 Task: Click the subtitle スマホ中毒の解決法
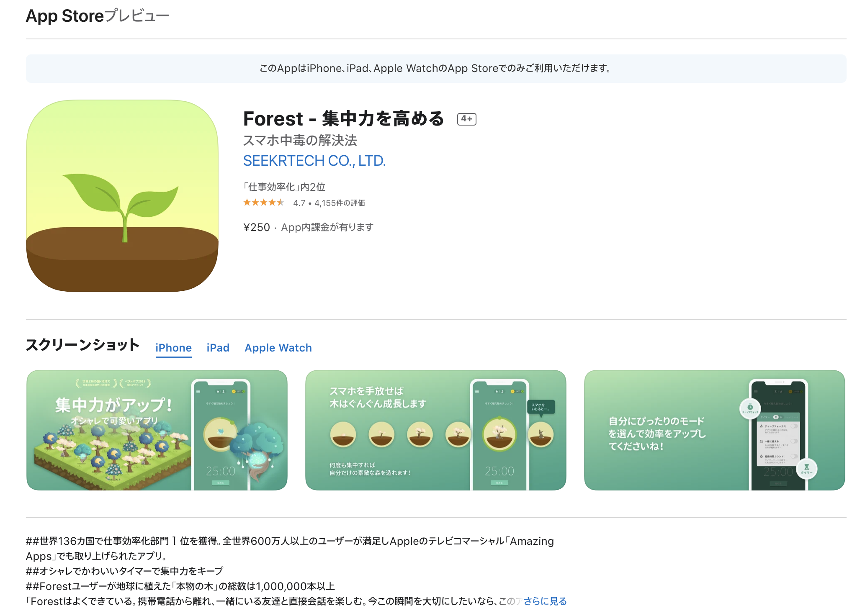click(300, 140)
